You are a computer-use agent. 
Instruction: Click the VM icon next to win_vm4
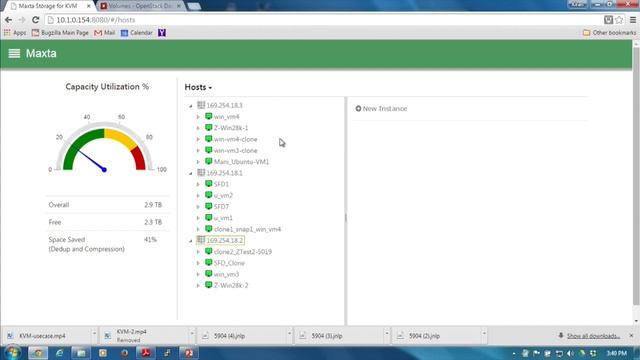(209, 116)
